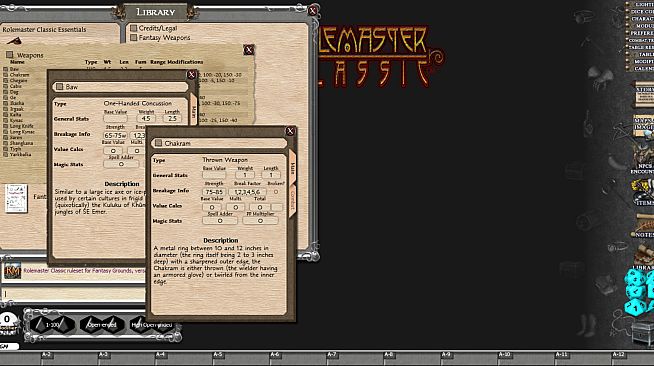Open the Dice Customization menu button

(x=641, y=12)
